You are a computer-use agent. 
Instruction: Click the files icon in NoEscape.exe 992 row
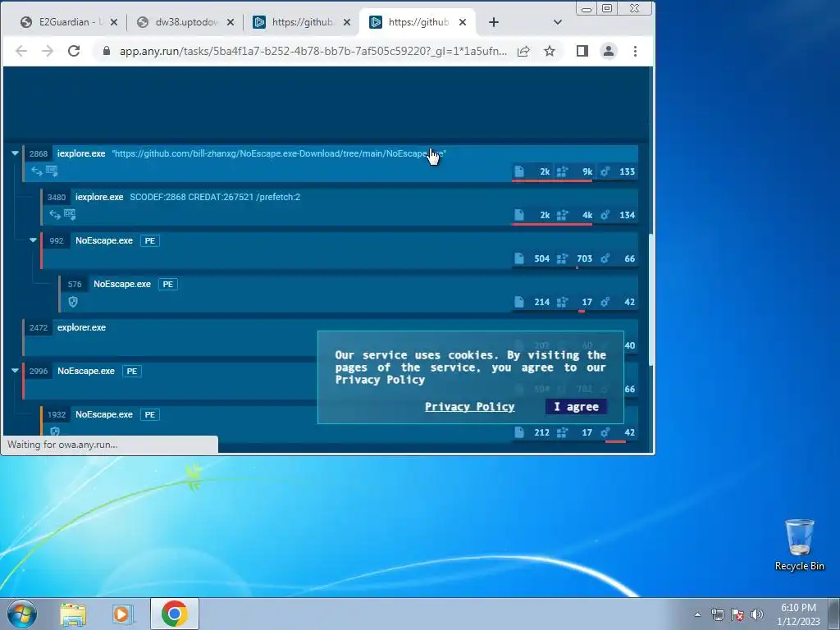[519, 258]
